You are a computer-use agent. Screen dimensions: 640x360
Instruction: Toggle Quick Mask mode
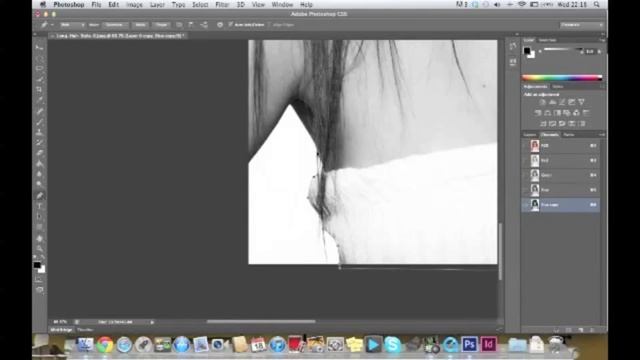pos(40,280)
